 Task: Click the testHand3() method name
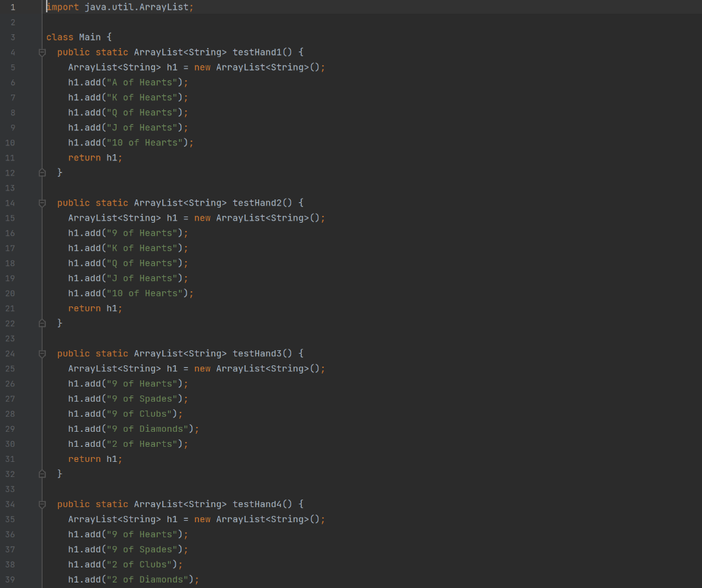click(x=263, y=354)
